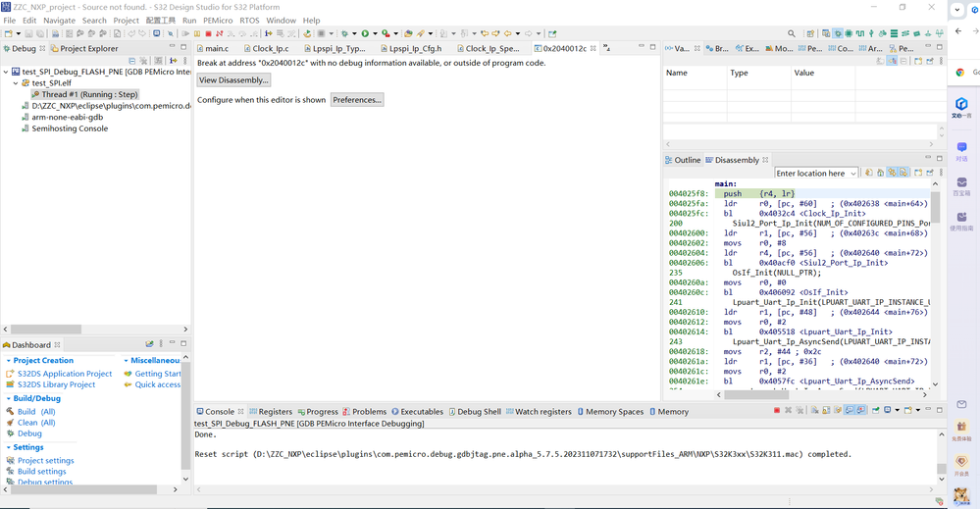Switch to the Registers tab
The width and height of the screenshot is (980, 509).
(271, 412)
